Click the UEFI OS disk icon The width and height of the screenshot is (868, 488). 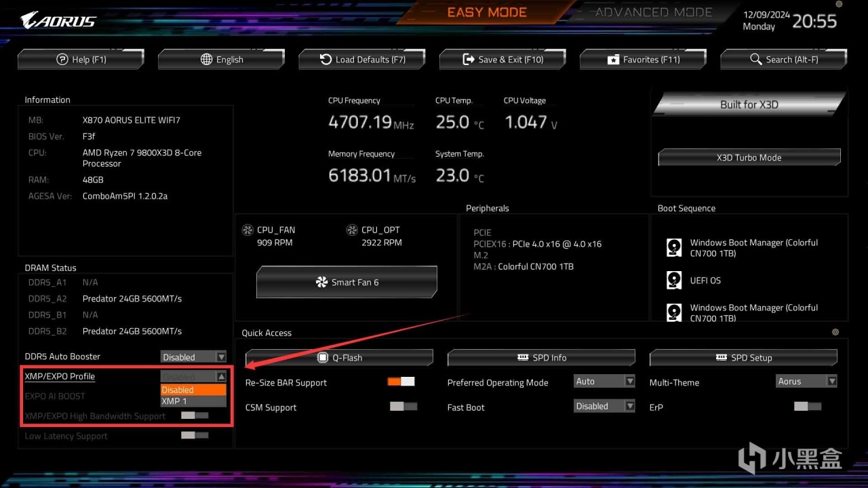[674, 280]
